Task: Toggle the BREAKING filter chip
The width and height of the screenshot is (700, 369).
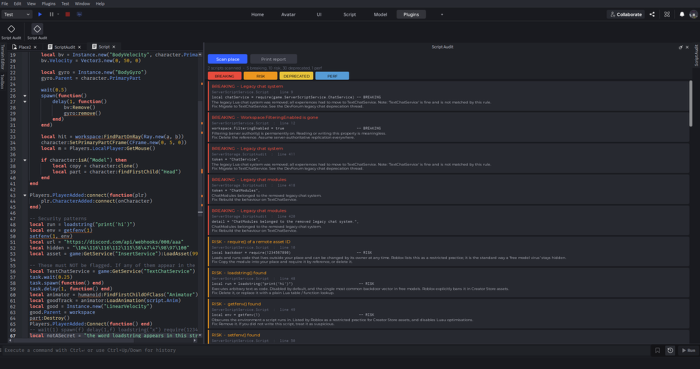Action: pos(225,76)
